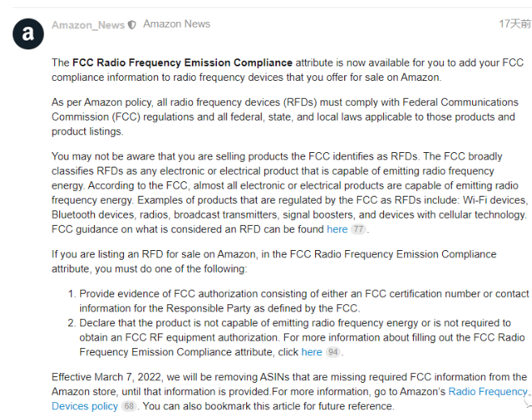Viewport: 532px width, 420px height.
Task: Click the paragraph starting "If you are listing an RFD"
Action: pyautogui.click(x=274, y=261)
